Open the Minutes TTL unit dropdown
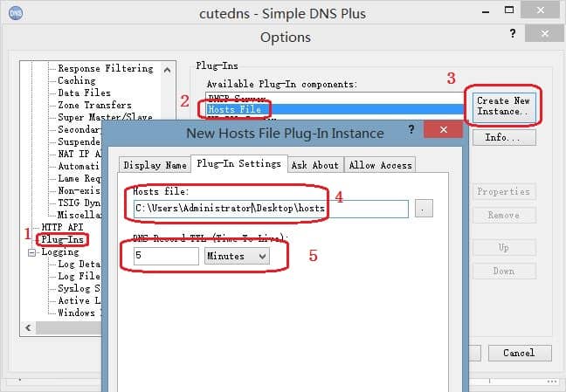Screen dimensions: 566x392 point(237,256)
